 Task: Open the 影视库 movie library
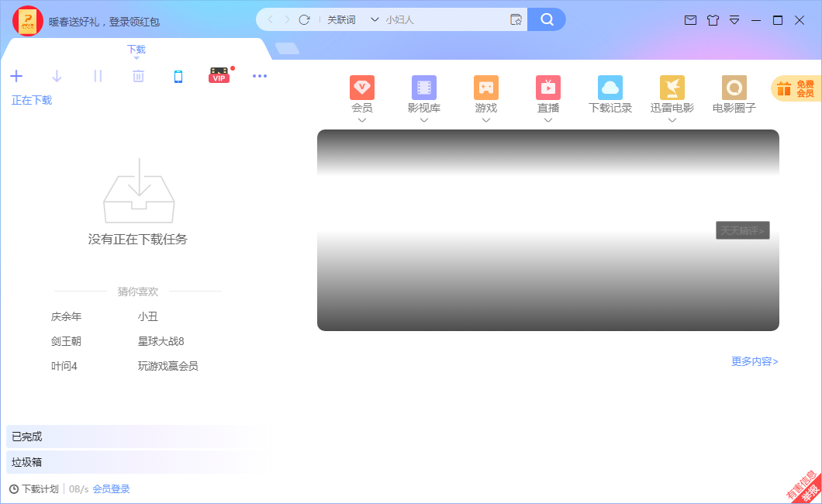point(423,95)
